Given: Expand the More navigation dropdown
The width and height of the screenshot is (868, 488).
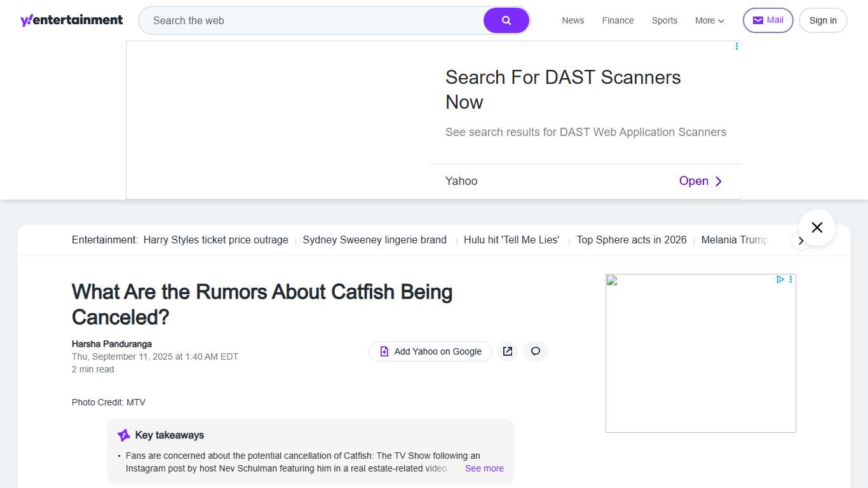Looking at the screenshot, I should tap(709, 20).
